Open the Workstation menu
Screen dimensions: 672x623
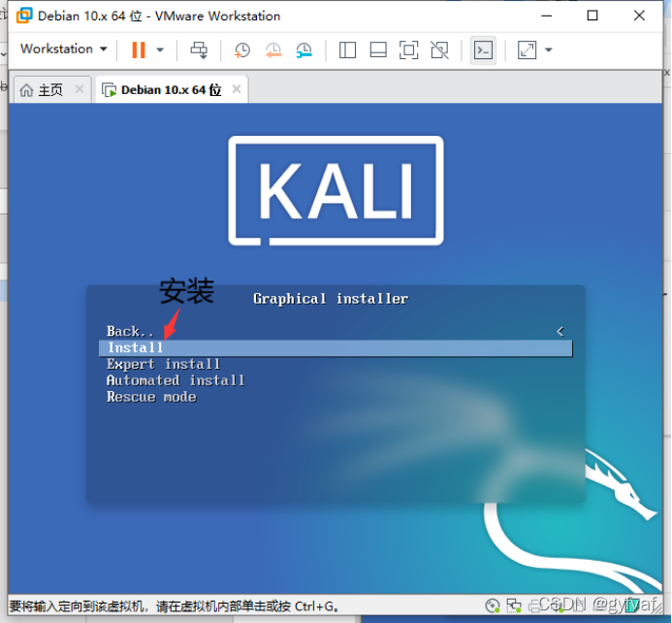click(63, 49)
